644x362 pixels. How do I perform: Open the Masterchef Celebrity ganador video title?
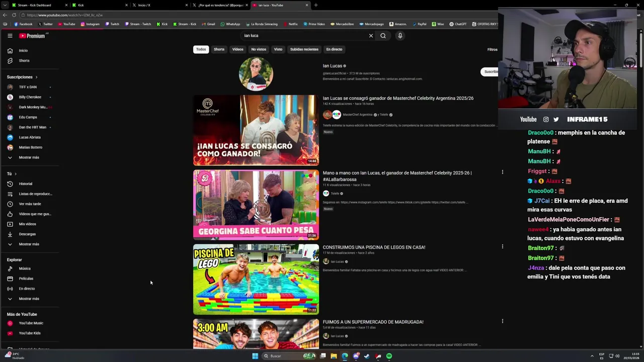click(398, 98)
